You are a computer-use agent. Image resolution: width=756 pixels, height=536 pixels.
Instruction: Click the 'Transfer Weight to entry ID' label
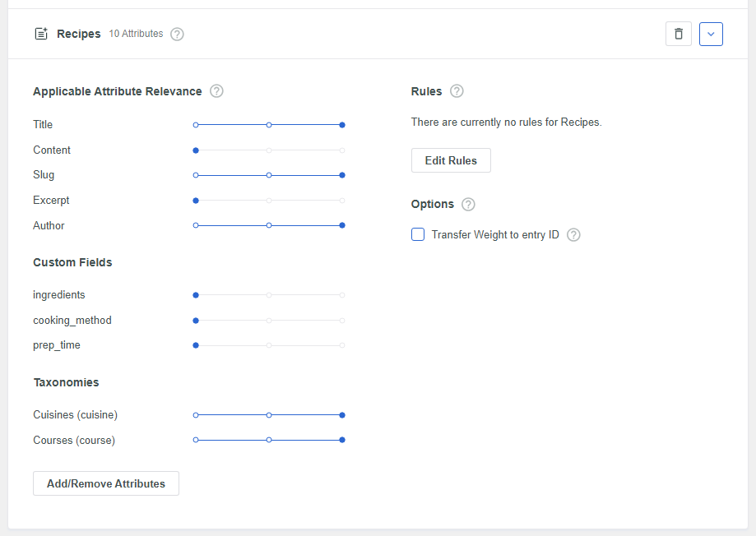click(495, 235)
